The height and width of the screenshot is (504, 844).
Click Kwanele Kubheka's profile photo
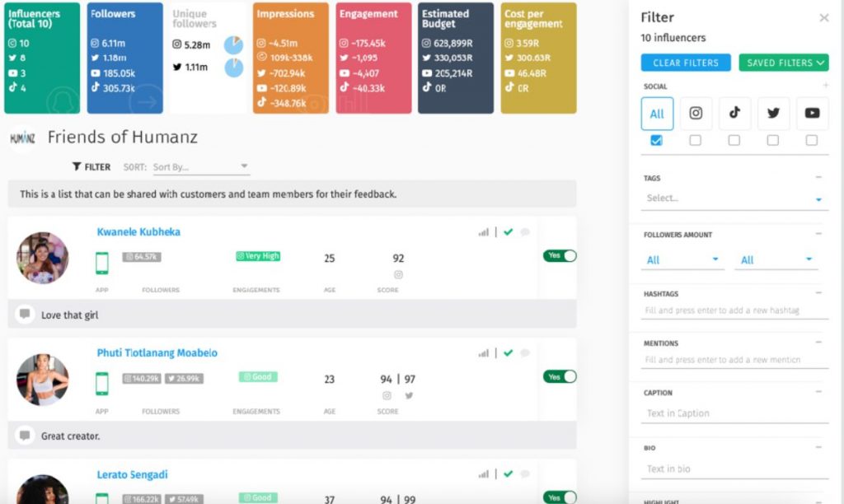43,258
